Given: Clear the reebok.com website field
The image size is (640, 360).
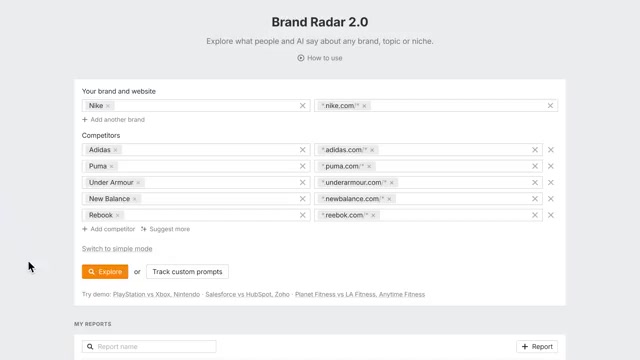Looking at the screenshot, I should coord(535,215).
